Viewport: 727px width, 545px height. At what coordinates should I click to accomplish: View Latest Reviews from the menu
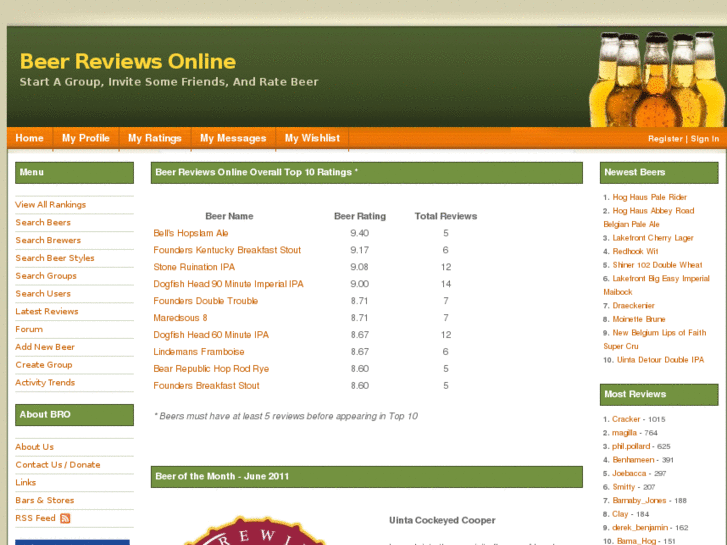(x=47, y=311)
